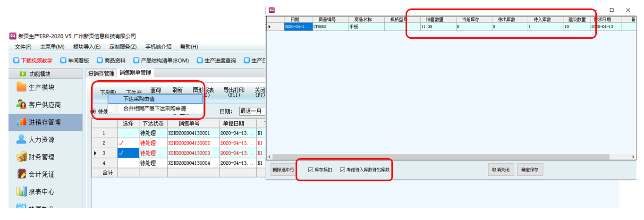Open 人力资源 person icon
The image size is (644, 220).
(x=21, y=139)
